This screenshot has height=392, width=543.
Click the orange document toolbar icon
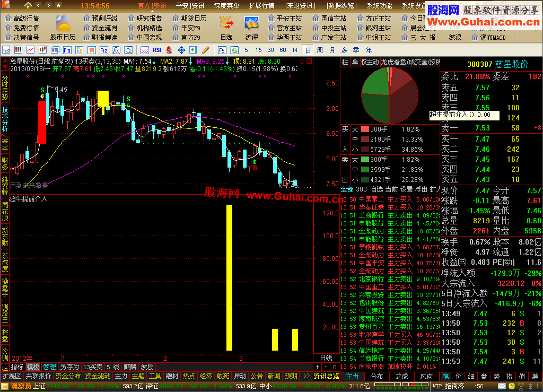click(x=91, y=50)
